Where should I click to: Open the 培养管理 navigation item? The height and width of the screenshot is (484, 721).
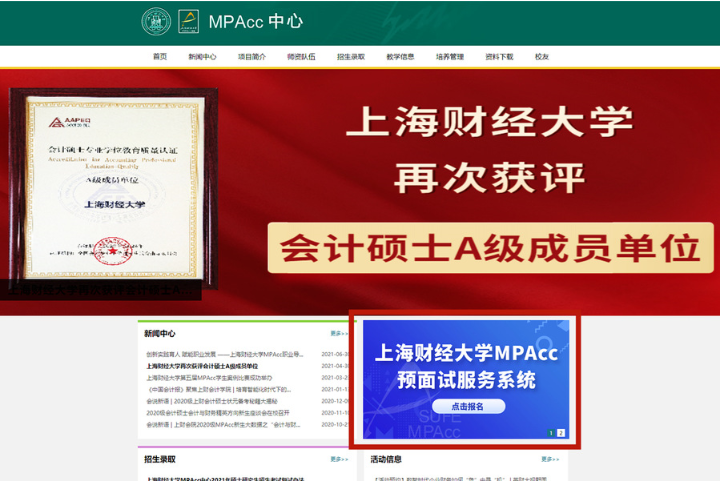click(x=450, y=57)
